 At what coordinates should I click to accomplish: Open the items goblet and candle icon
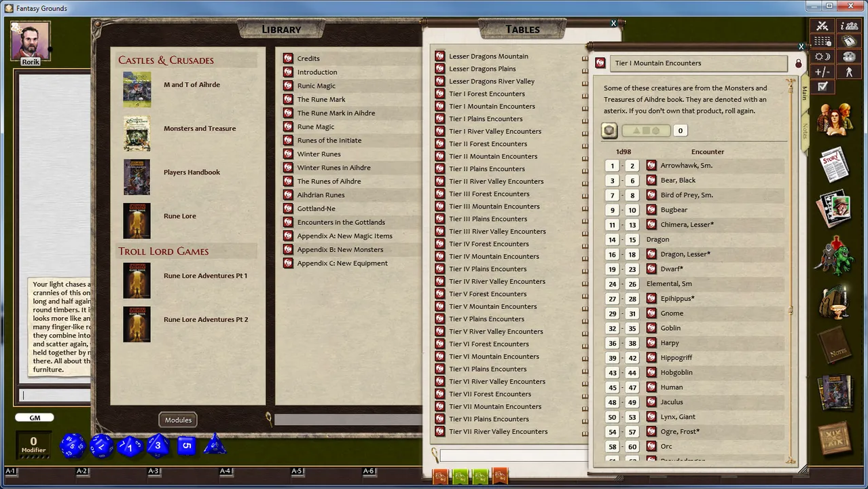(835, 302)
